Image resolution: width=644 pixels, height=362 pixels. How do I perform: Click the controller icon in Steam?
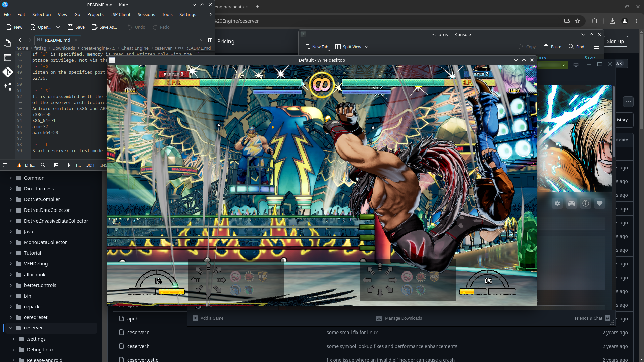pos(572,203)
